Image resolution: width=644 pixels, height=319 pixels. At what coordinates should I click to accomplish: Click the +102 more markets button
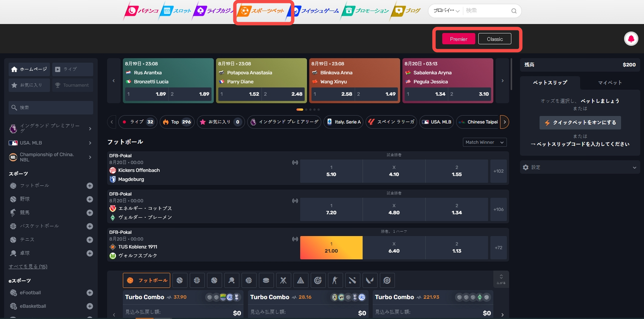click(499, 171)
